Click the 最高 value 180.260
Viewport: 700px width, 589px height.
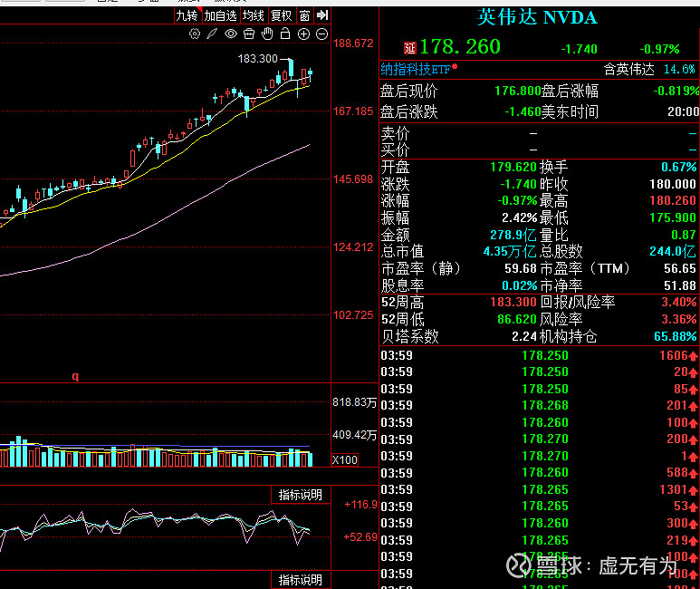[x=672, y=200]
